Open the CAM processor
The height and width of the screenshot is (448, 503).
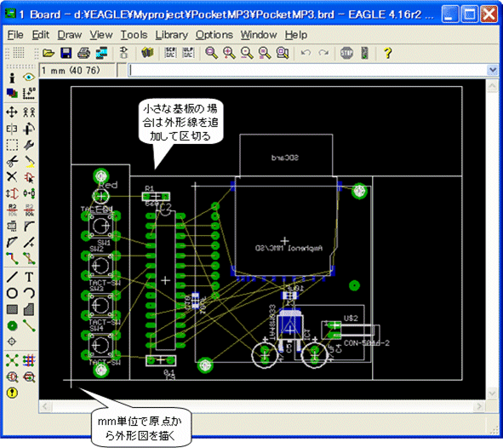coord(101,53)
